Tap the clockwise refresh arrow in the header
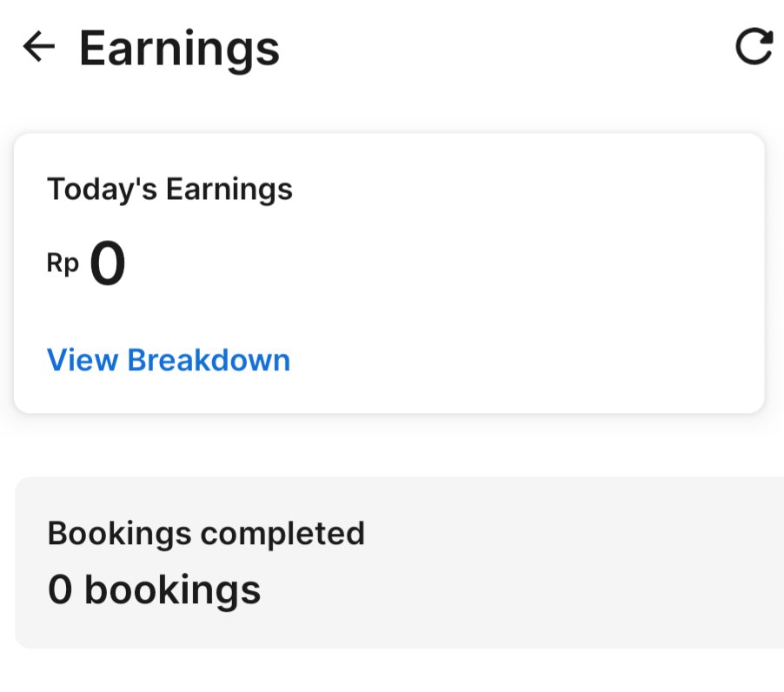The image size is (784, 692). pos(754,46)
